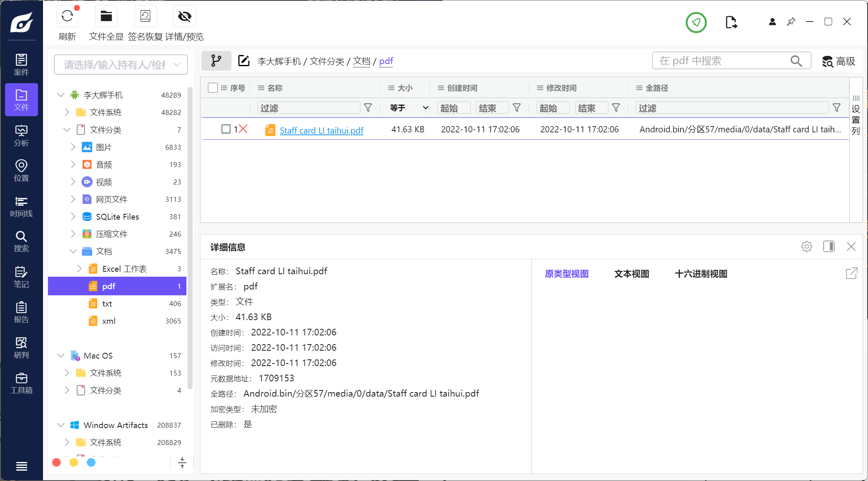Click the 高级 advanced search button

pyautogui.click(x=839, y=61)
